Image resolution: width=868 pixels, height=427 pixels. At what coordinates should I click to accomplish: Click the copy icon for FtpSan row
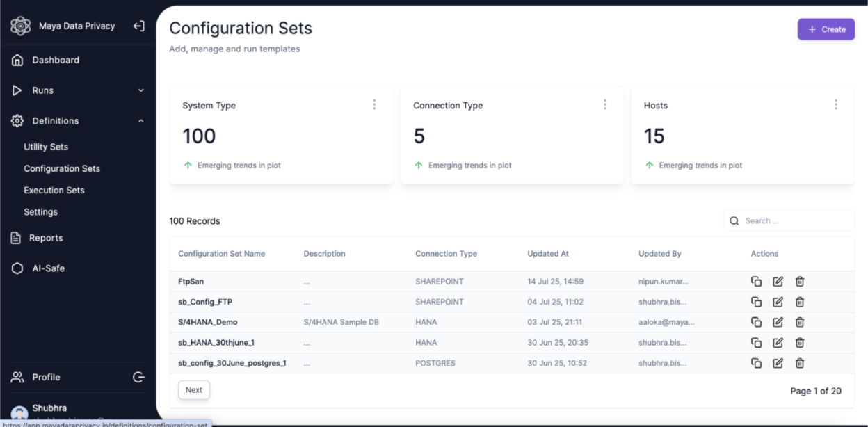[756, 282]
